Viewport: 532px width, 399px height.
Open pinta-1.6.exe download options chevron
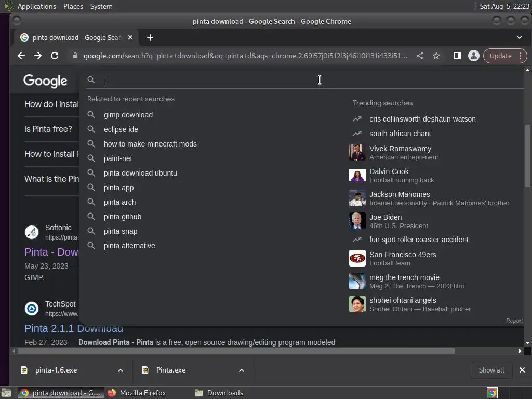pyautogui.click(x=121, y=370)
